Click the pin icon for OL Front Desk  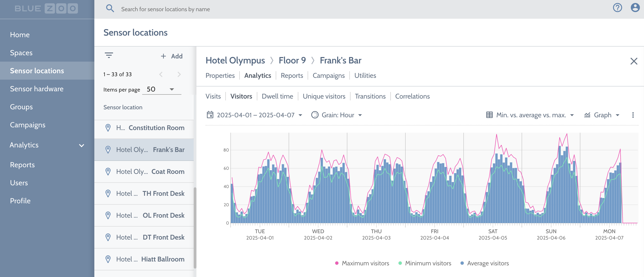tap(108, 215)
